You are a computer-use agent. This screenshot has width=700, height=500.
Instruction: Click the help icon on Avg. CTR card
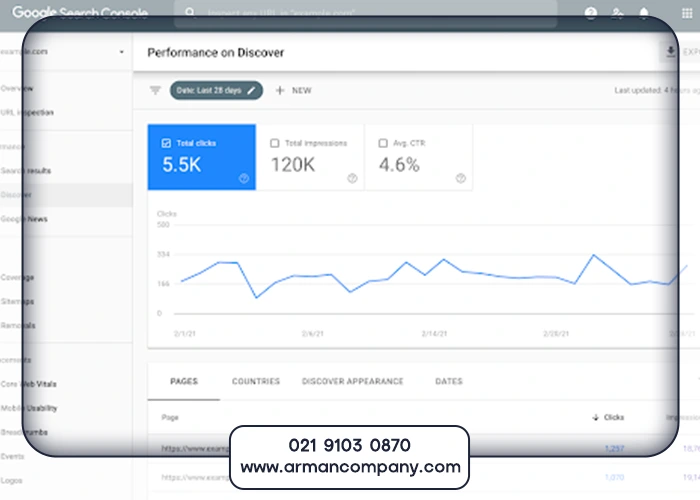tap(460, 178)
